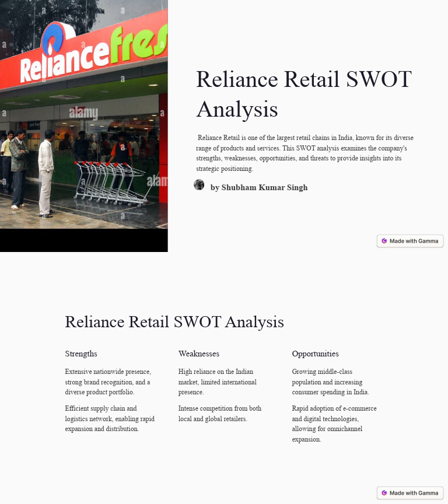The height and width of the screenshot is (504, 448).
Task: Click the "Rapid adoption of e-commerce" paragraph
Action: tap(334, 423)
